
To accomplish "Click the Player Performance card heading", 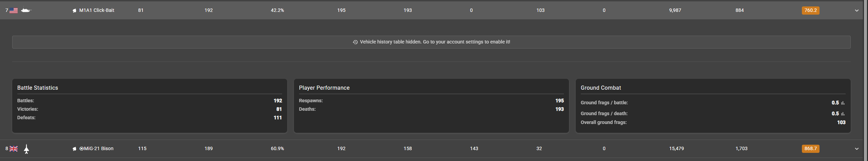I will click(x=324, y=88).
